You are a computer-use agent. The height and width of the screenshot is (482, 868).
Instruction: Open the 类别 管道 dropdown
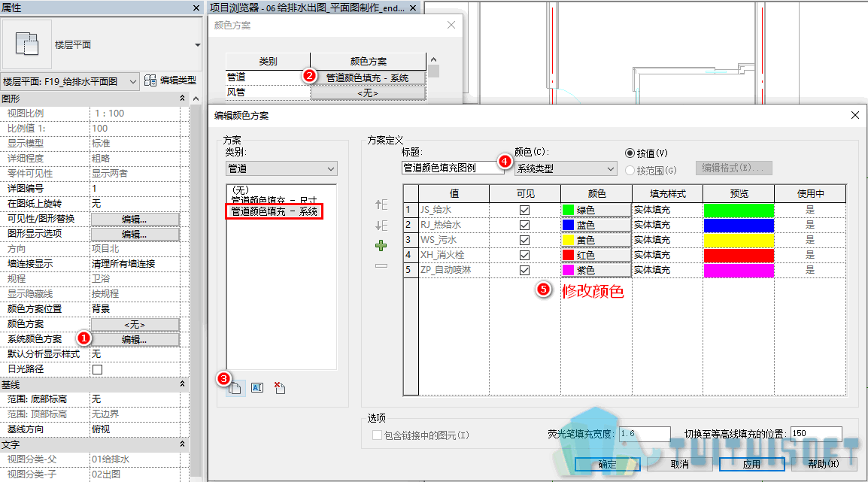point(281,168)
